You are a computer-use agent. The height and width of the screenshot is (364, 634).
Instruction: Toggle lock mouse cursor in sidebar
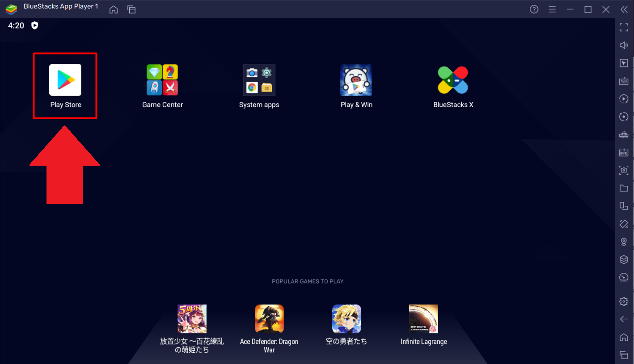[x=624, y=63]
